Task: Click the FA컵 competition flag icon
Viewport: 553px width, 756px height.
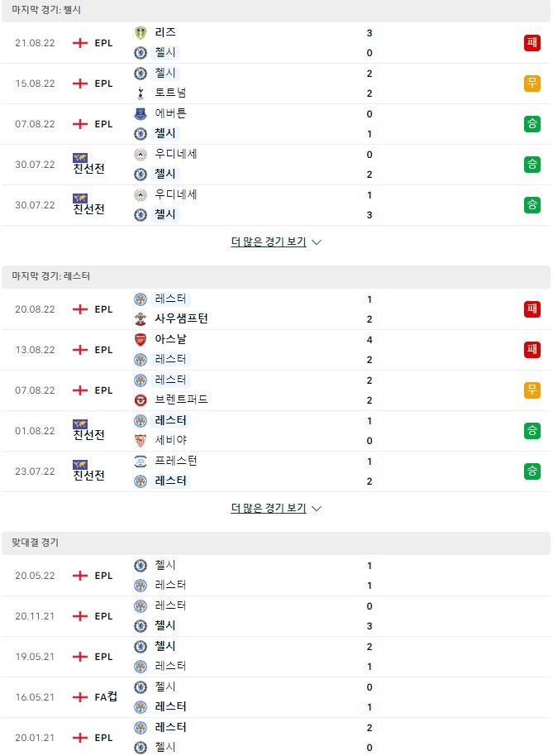Action: pyautogui.click(x=80, y=697)
